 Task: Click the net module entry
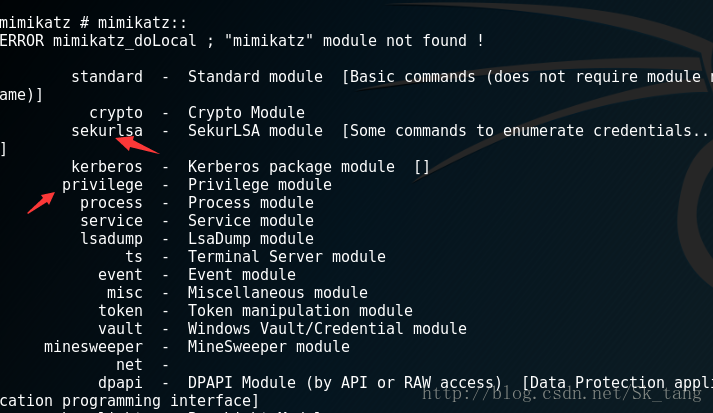coord(129,365)
